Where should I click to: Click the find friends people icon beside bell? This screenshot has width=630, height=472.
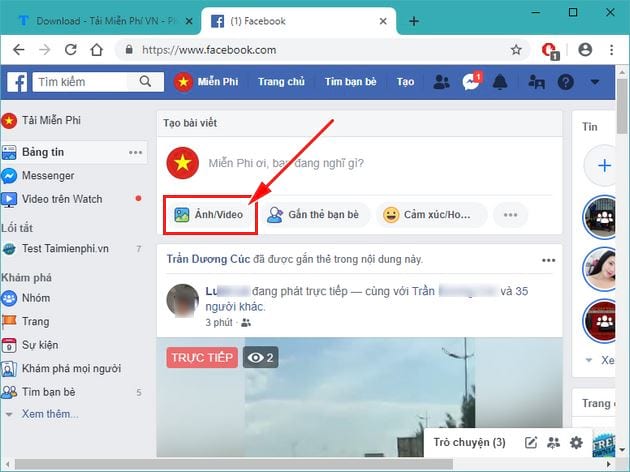[x=536, y=82]
